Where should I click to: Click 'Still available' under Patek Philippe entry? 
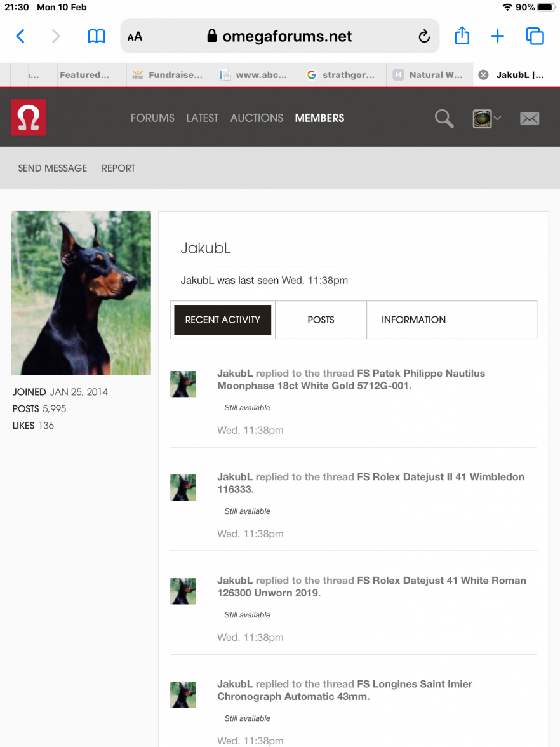pyautogui.click(x=247, y=407)
